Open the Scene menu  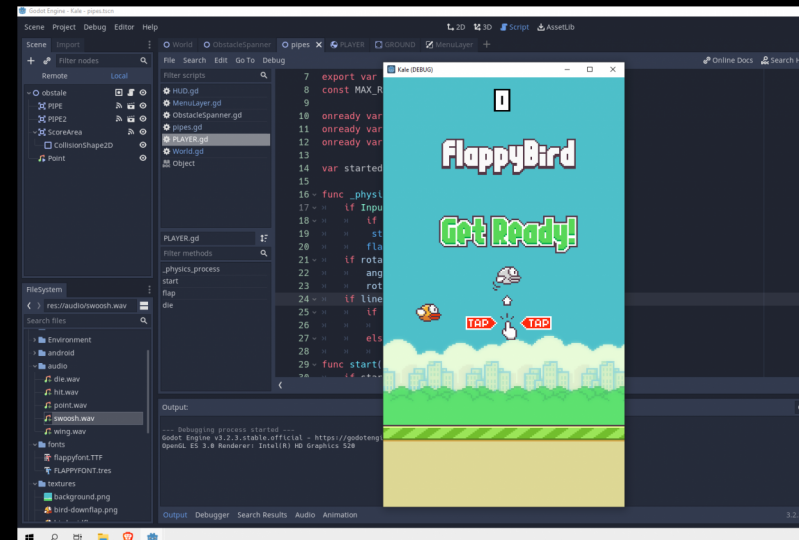click(34, 27)
